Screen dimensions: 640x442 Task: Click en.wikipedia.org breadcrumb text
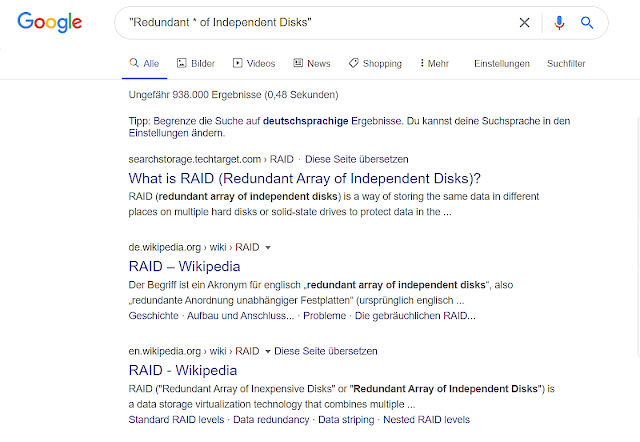coord(194,351)
